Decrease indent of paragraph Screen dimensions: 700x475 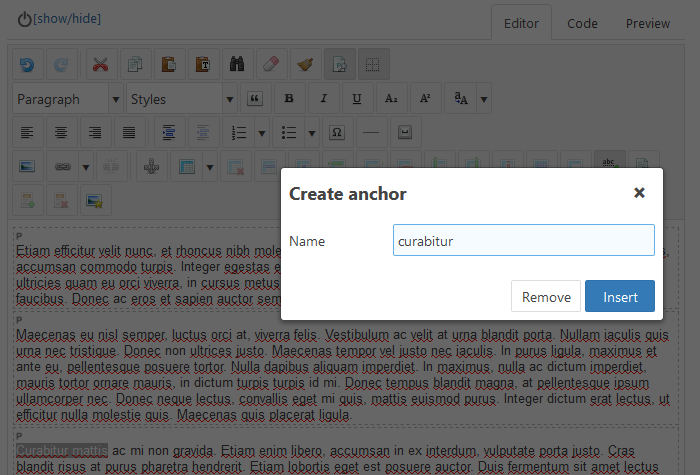pos(203,133)
